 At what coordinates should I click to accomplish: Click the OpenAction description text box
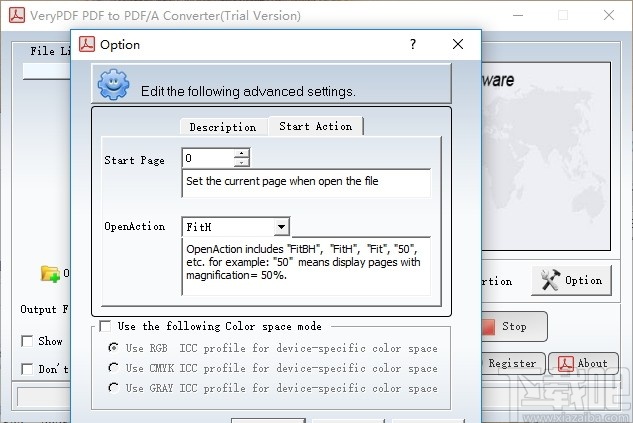(x=306, y=266)
